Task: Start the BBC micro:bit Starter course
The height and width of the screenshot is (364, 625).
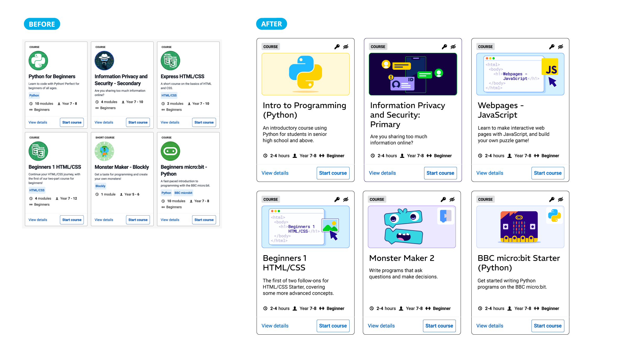Action: click(x=548, y=326)
